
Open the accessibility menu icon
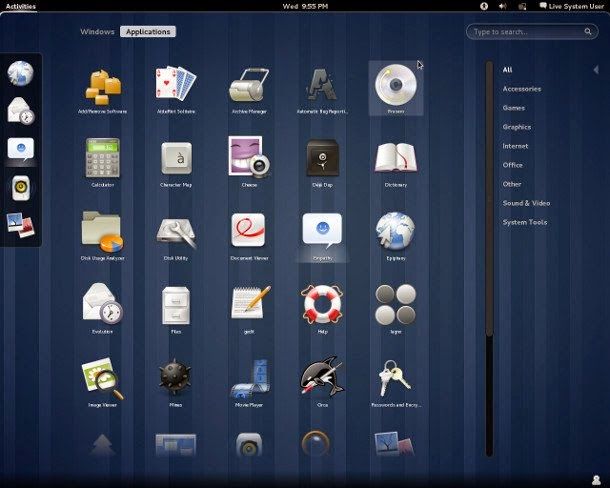click(484, 6)
